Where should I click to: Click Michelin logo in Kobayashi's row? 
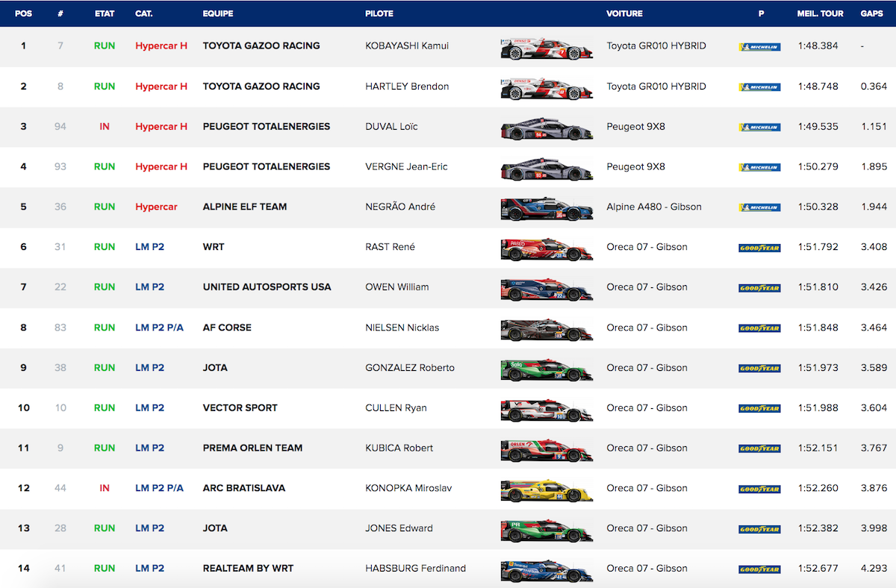[x=759, y=47]
